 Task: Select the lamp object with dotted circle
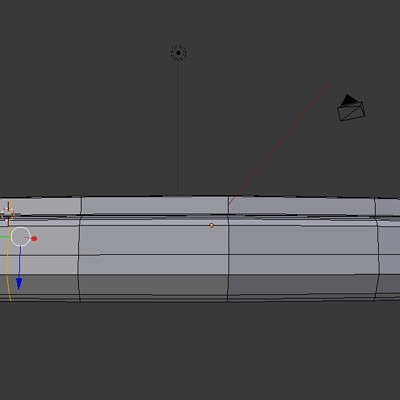click(178, 53)
